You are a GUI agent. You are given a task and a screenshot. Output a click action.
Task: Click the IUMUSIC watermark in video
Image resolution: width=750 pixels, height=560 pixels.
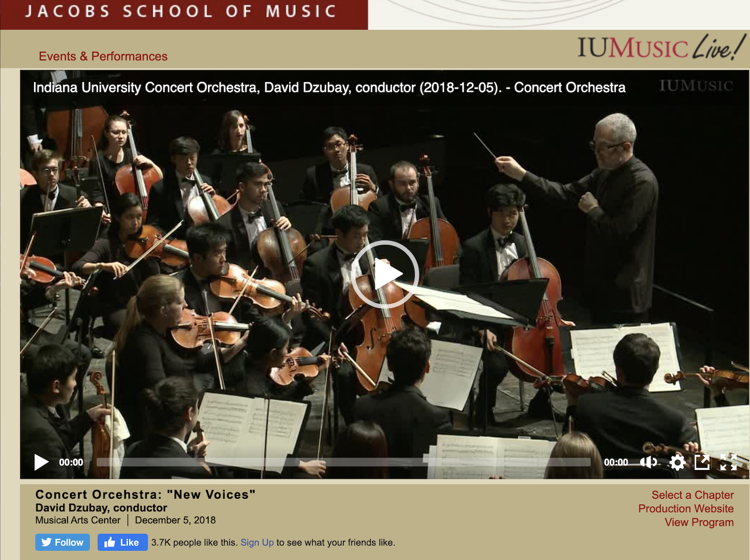tap(696, 85)
